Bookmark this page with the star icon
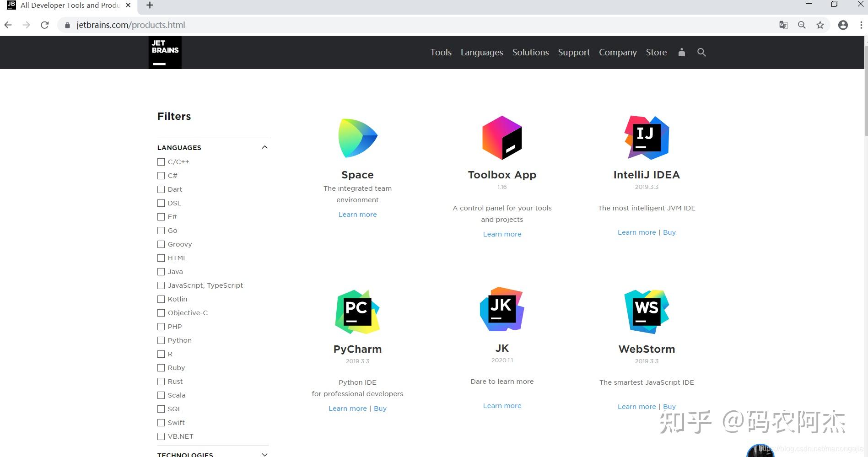 (820, 25)
